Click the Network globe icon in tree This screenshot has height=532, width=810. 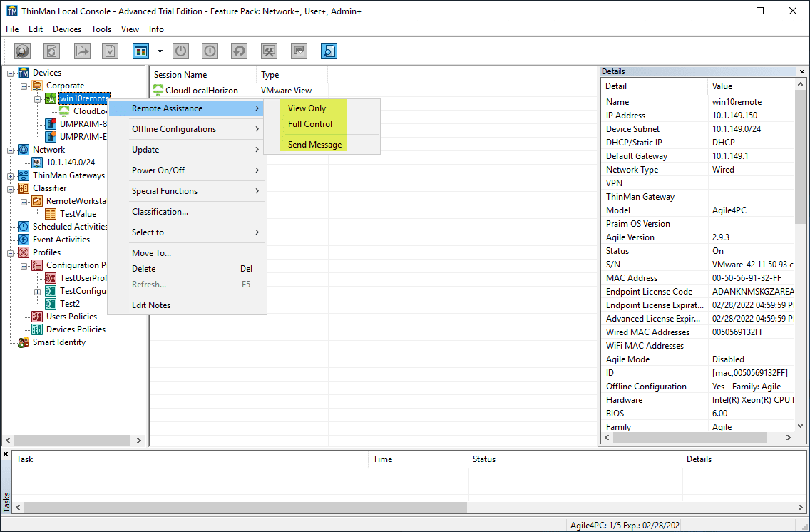[x=24, y=150]
